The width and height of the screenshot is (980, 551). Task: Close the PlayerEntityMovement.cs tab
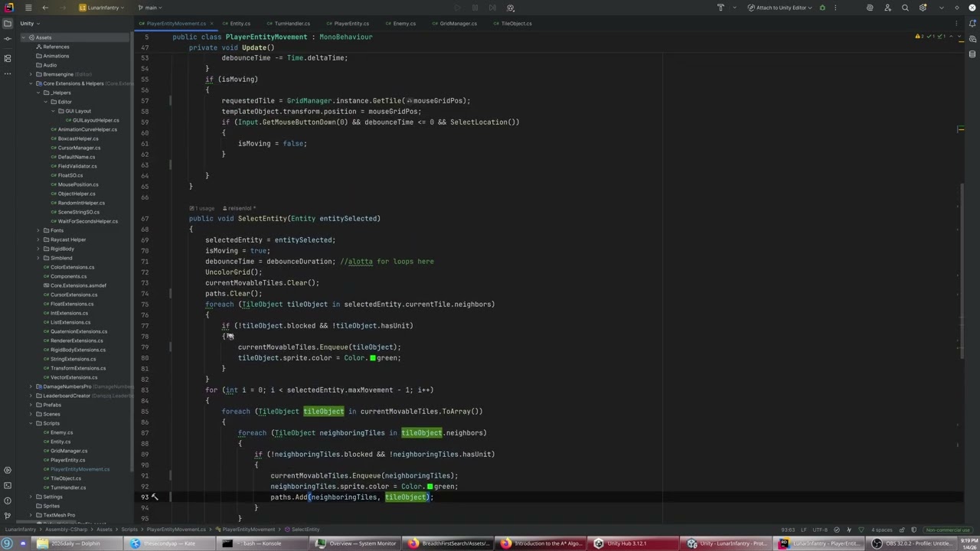211,24
